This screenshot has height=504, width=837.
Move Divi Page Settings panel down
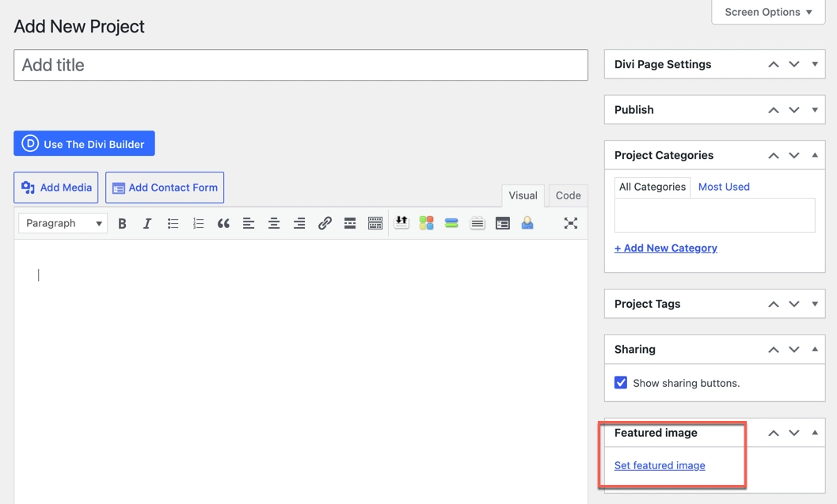coord(794,65)
